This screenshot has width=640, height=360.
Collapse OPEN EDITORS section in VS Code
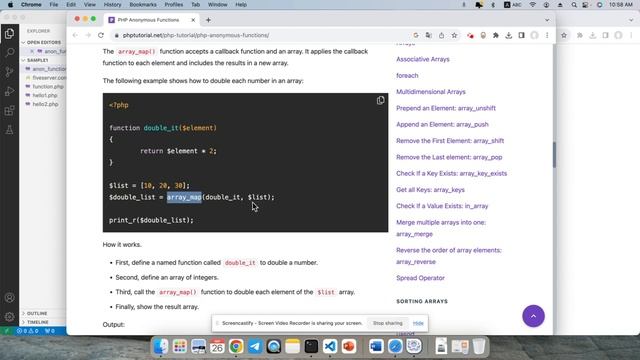pos(43,42)
